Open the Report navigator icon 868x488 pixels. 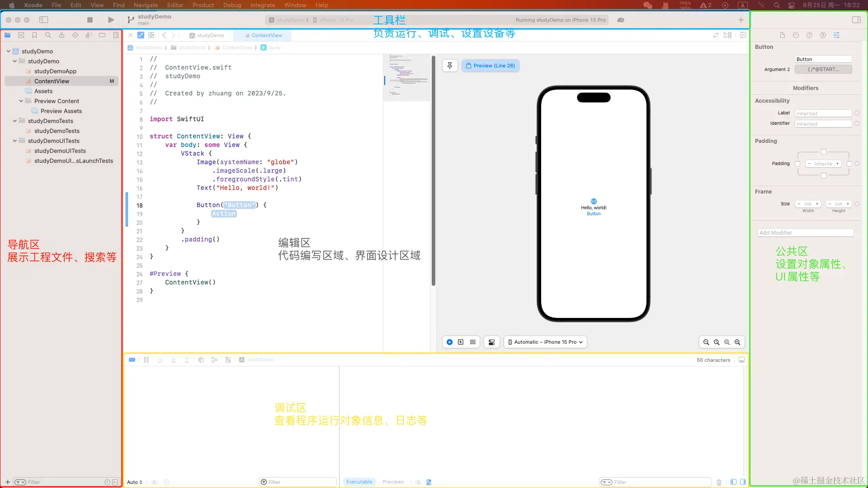click(116, 35)
